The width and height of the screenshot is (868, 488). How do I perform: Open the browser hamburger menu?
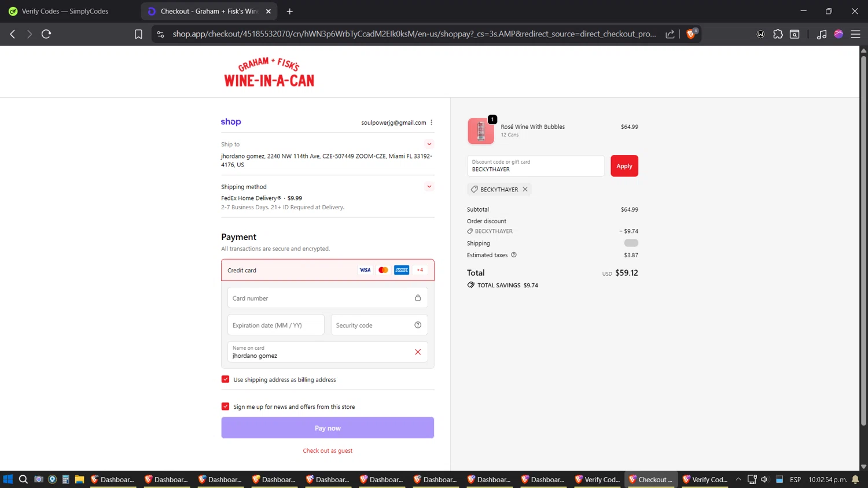pos(855,34)
